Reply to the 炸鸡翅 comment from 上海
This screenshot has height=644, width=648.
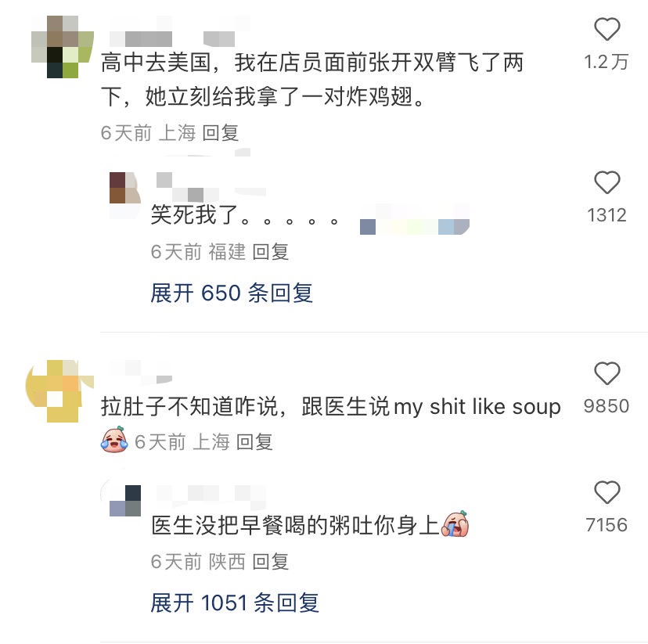pyautogui.click(x=221, y=133)
